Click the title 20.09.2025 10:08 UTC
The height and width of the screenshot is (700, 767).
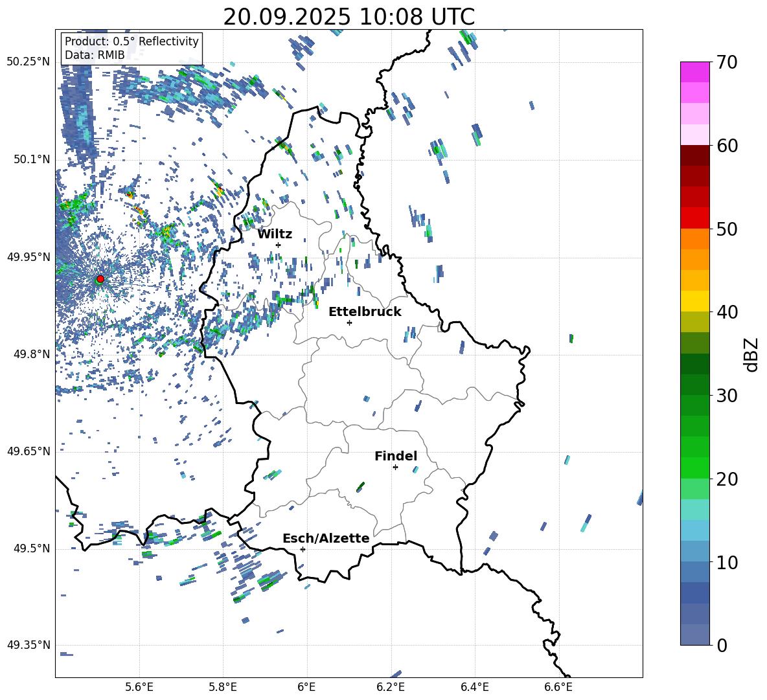click(x=349, y=17)
